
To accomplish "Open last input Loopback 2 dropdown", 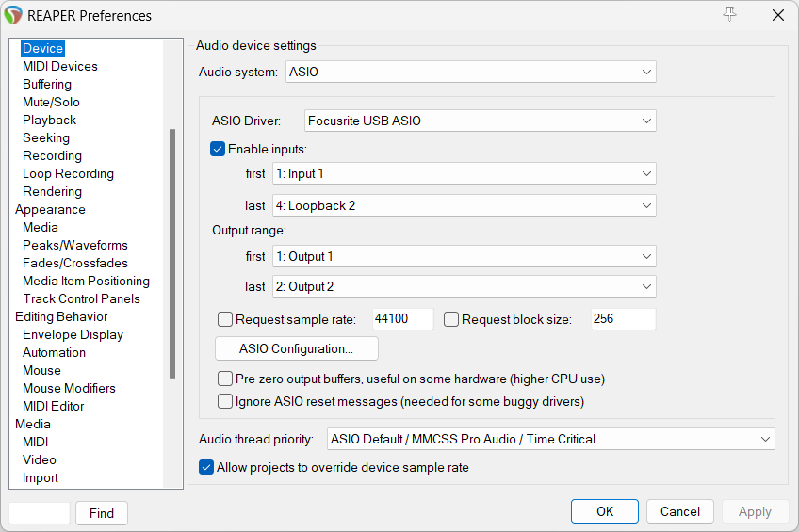I will [464, 205].
